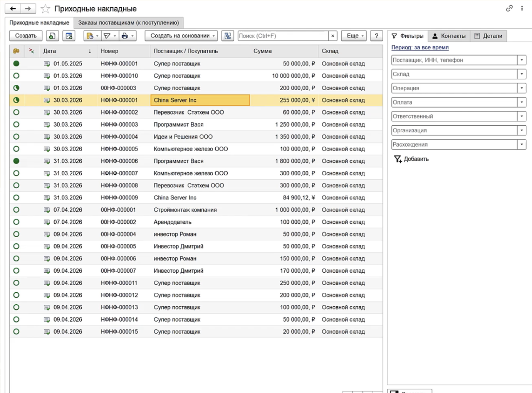
Task: Click the Создать button
Action: click(26, 36)
